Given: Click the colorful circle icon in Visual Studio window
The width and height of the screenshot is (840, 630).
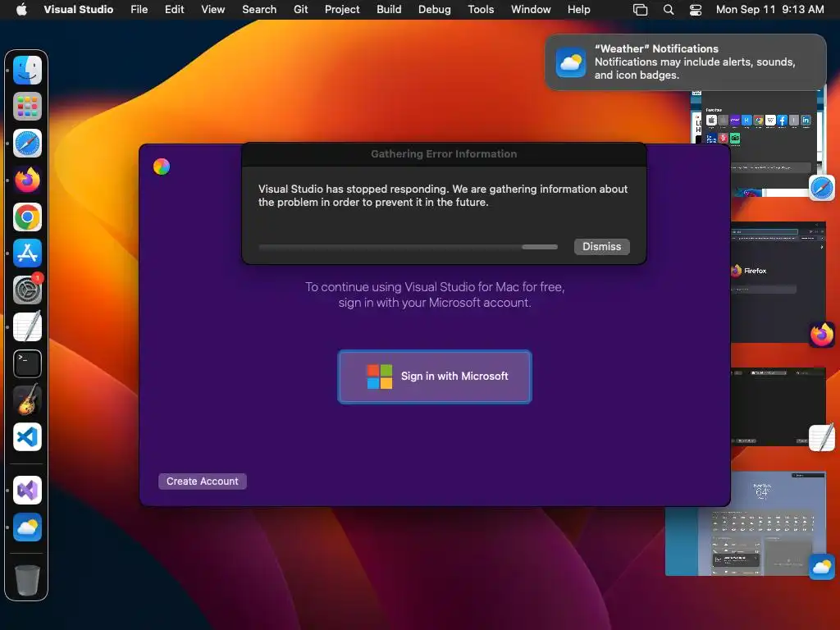Looking at the screenshot, I should [x=162, y=167].
